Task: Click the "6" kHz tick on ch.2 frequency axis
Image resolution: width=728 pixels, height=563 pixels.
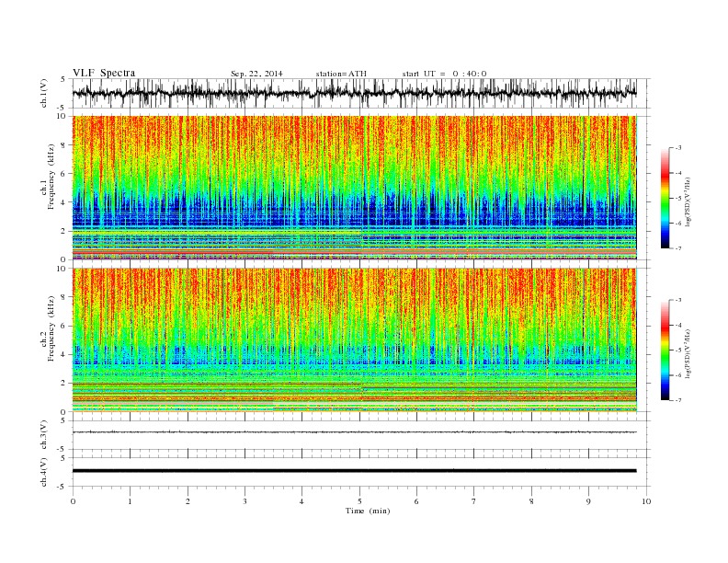Action: [64, 326]
